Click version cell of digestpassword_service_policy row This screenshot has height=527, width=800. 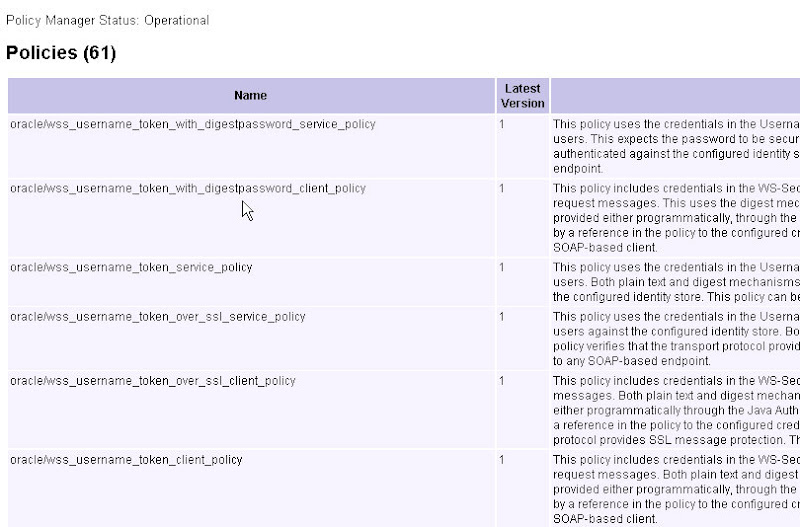[x=502, y=125]
